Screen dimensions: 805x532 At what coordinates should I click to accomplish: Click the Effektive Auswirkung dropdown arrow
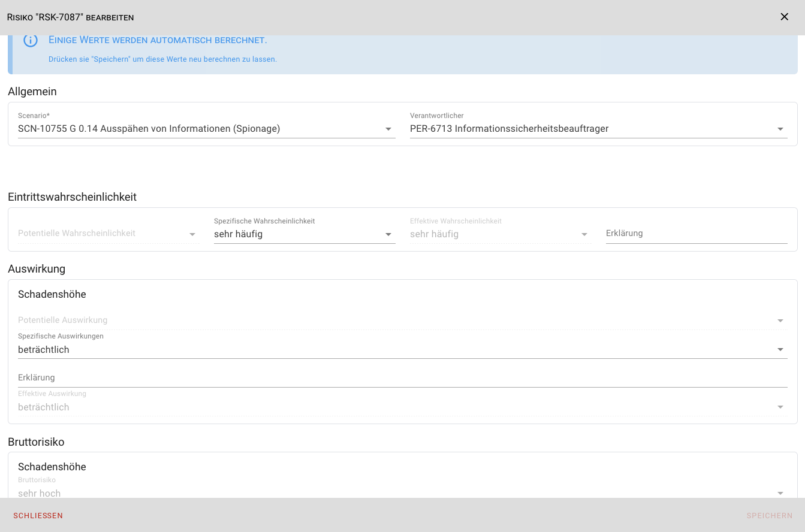780,407
